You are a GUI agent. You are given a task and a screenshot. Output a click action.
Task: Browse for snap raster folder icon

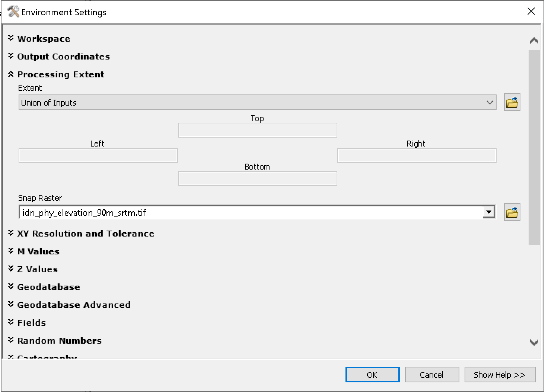click(512, 212)
